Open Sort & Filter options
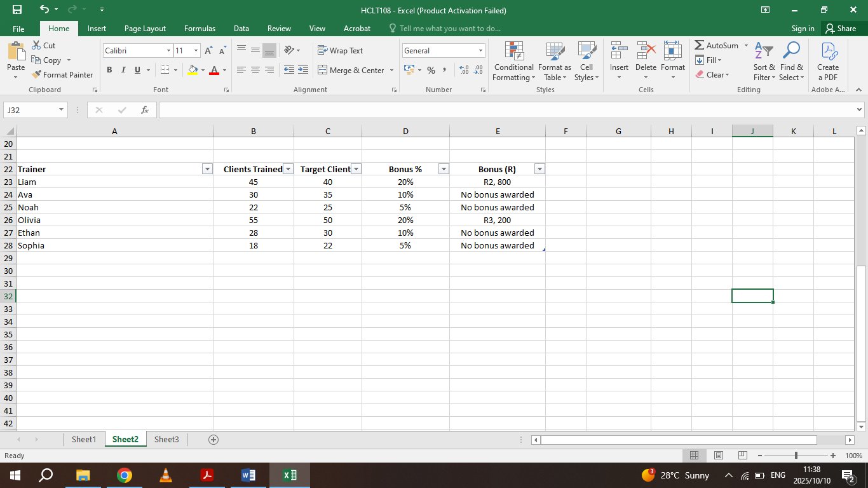The image size is (868, 488). point(764,60)
